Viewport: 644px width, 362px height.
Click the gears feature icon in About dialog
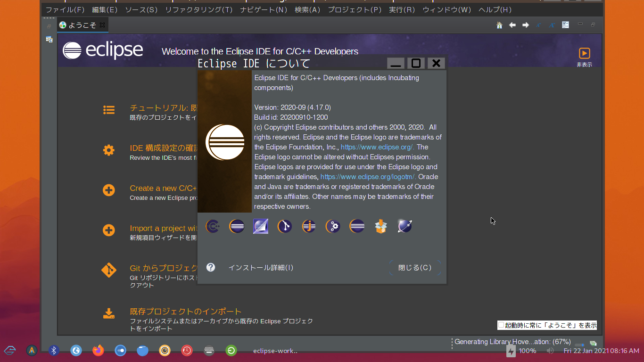(333, 227)
